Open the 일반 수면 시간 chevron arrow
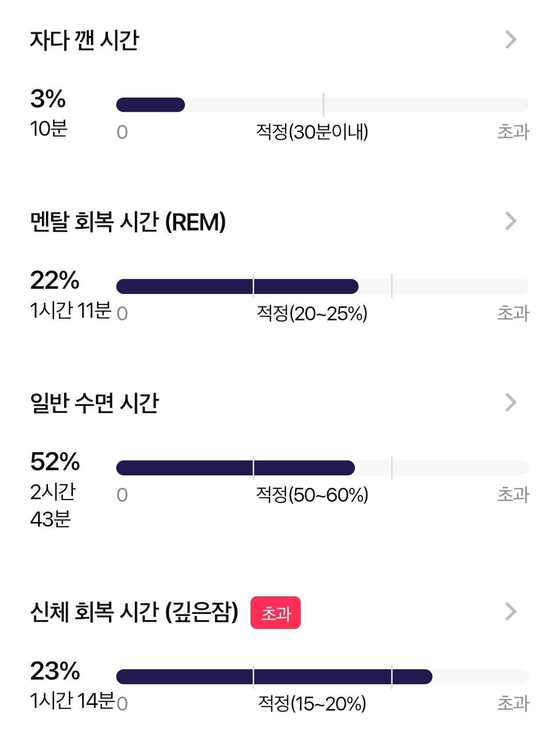 point(510,402)
